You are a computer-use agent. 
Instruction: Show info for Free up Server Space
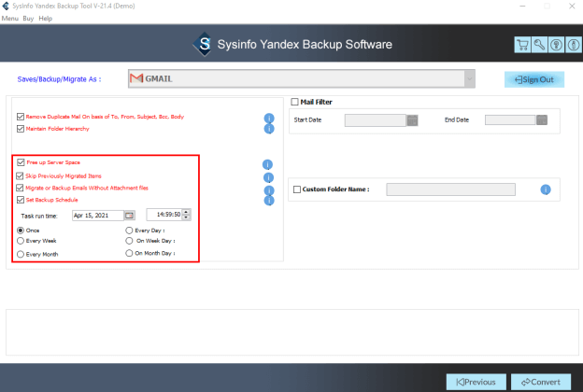[x=267, y=164]
